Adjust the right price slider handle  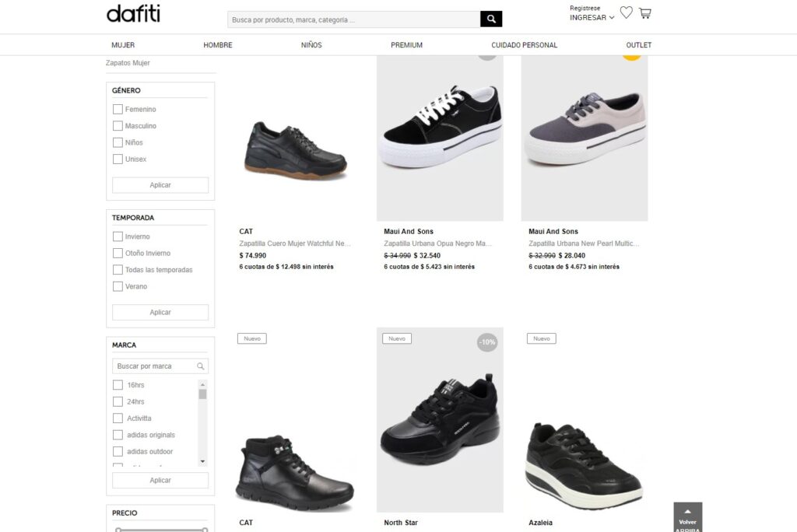[205, 530]
